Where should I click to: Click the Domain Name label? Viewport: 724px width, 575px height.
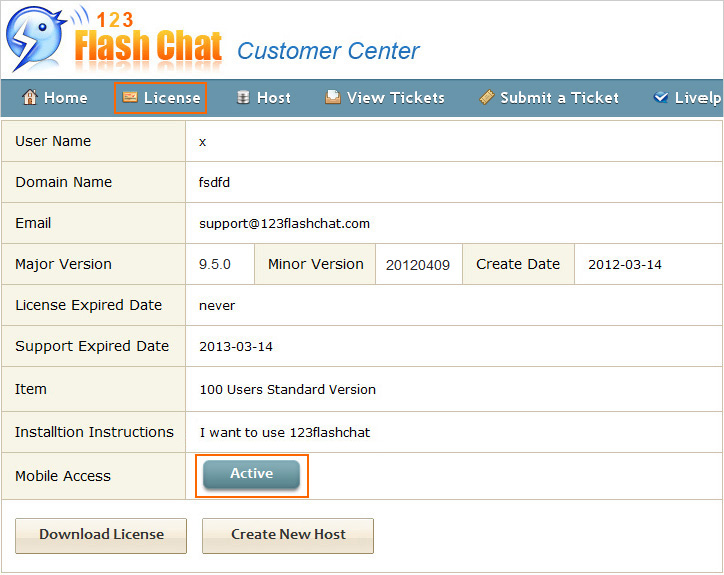pos(64,182)
